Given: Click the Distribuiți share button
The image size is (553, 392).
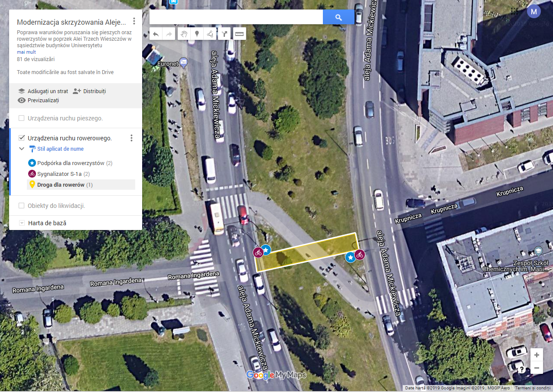Looking at the screenshot, I should [x=89, y=91].
